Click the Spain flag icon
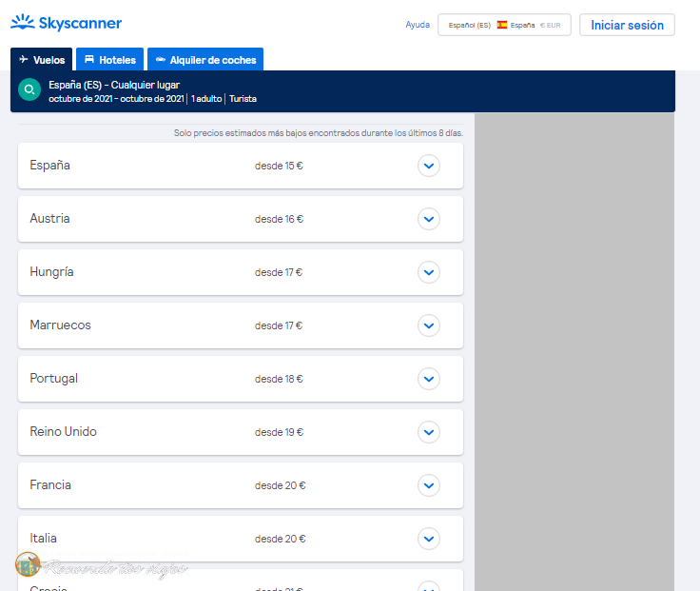The height and width of the screenshot is (591, 700). tap(502, 25)
